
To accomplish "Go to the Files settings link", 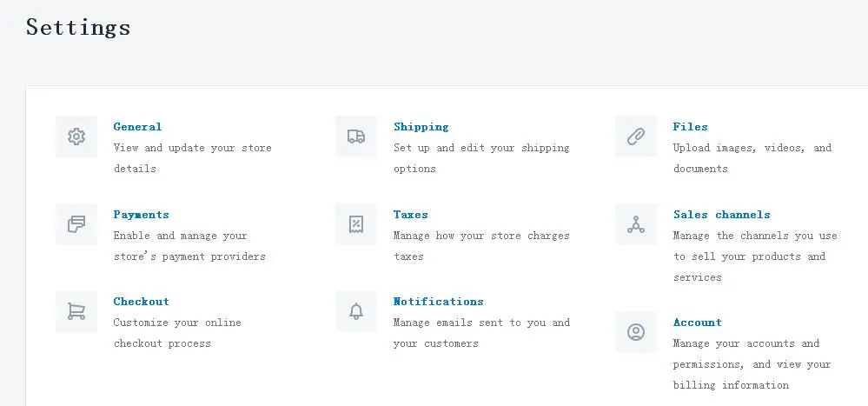I will tap(690, 127).
